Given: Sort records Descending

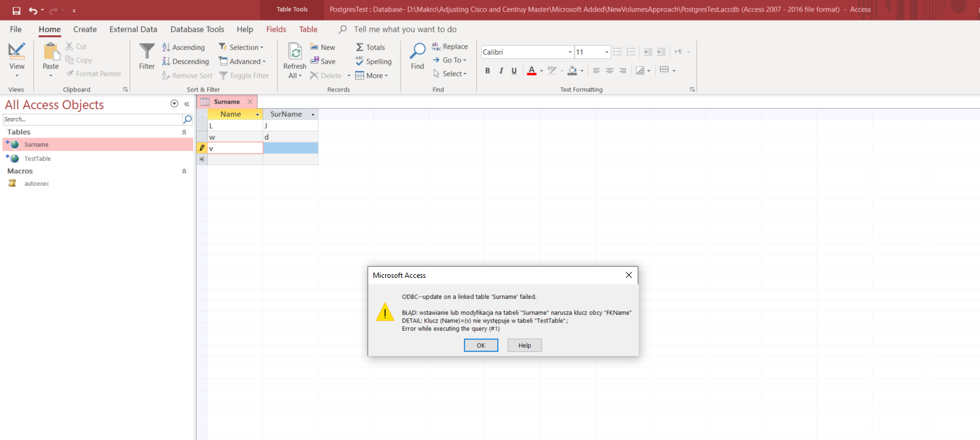Looking at the screenshot, I should click(x=185, y=61).
